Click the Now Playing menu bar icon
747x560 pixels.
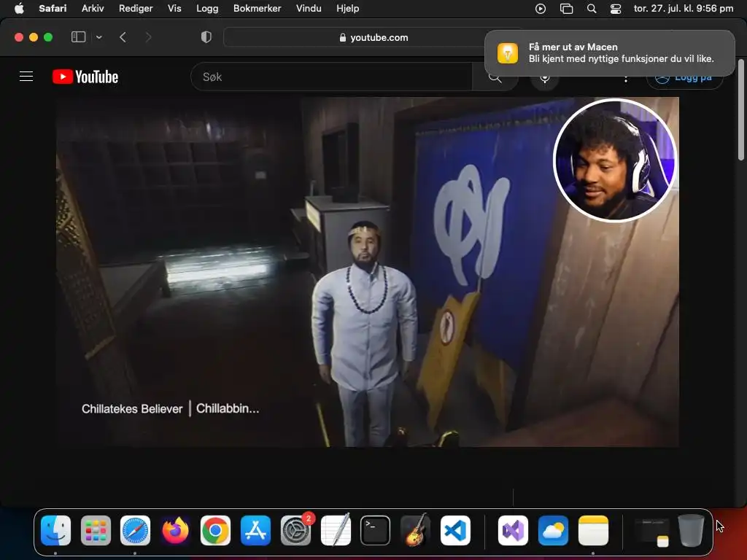[x=541, y=8]
